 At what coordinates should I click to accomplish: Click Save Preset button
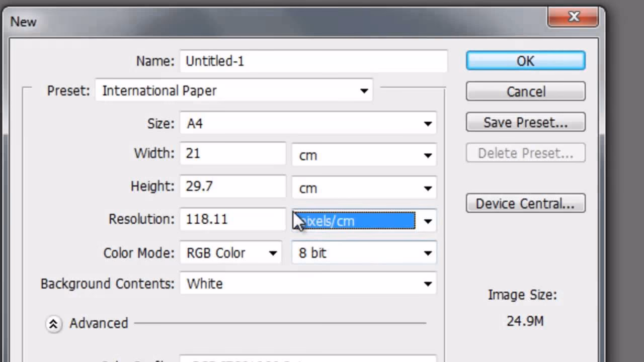pyautogui.click(x=525, y=122)
